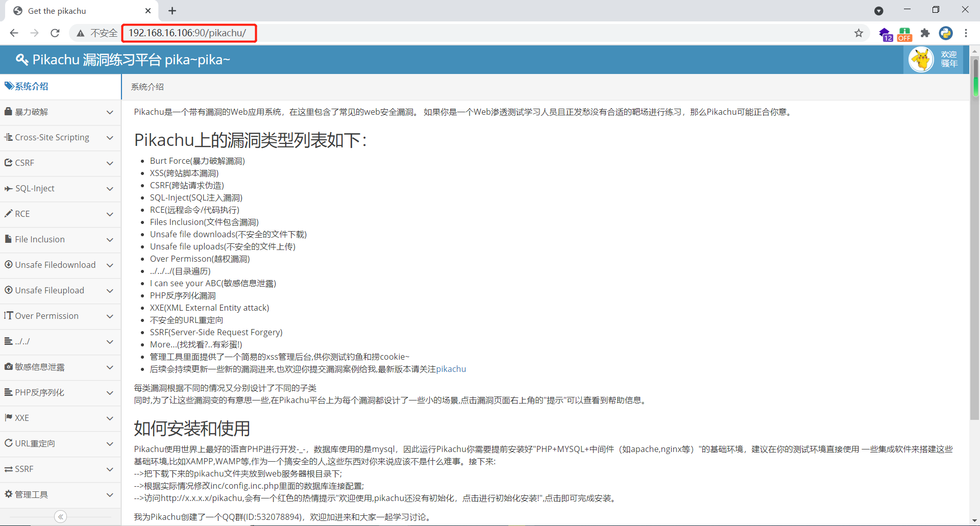Click the pencil icon beside RCE
Screen dimensions: 980x526
coord(8,213)
